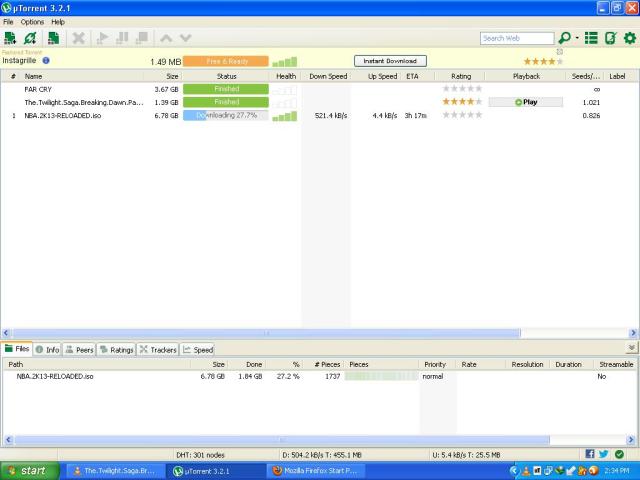Click the Remove torrent X icon
The width and height of the screenshot is (640, 480).
pyautogui.click(x=78, y=38)
